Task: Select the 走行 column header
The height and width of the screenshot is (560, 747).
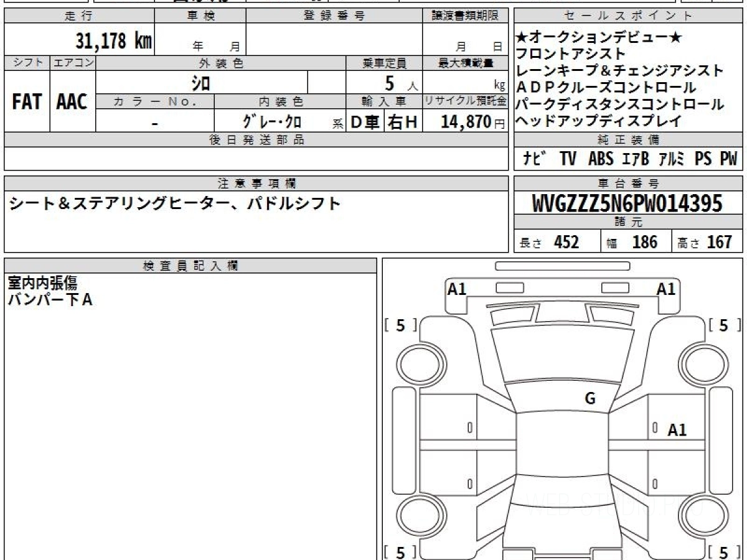Action: [x=78, y=17]
